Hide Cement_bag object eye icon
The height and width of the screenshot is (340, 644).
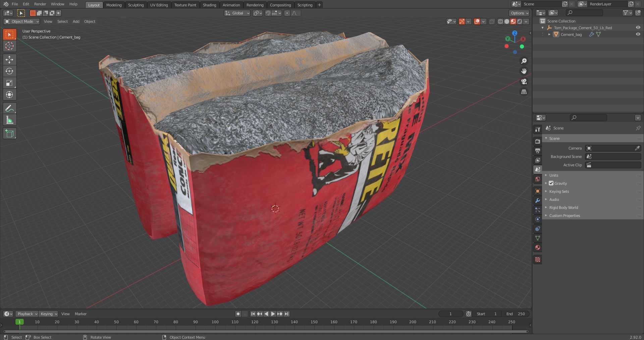[x=638, y=34]
